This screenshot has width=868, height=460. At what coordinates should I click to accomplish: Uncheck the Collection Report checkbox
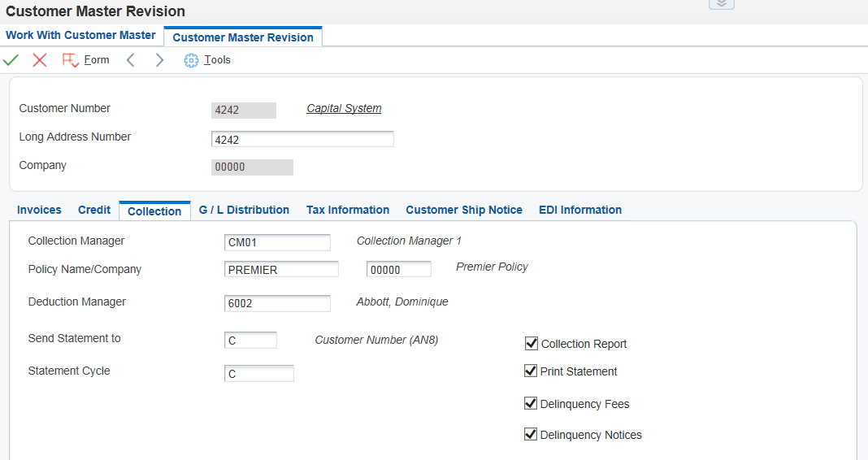click(x=531, y=343)
